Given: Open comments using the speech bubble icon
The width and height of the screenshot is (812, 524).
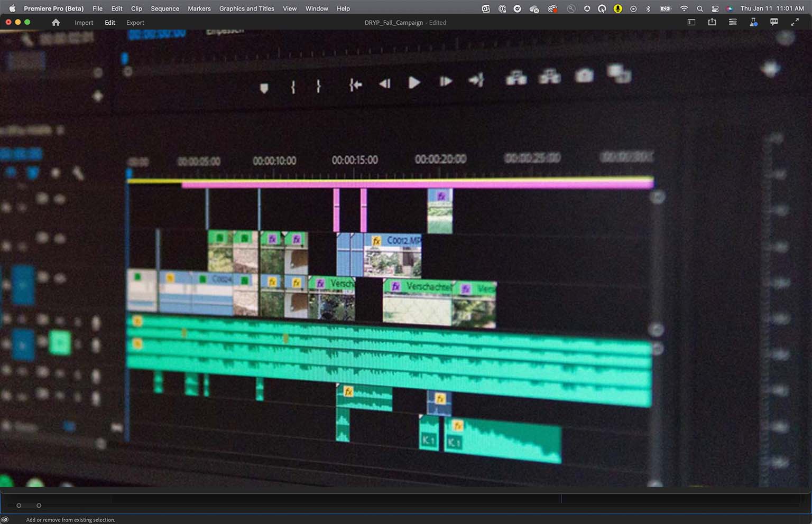Looking at the screenshot, I should pos(773,22).
